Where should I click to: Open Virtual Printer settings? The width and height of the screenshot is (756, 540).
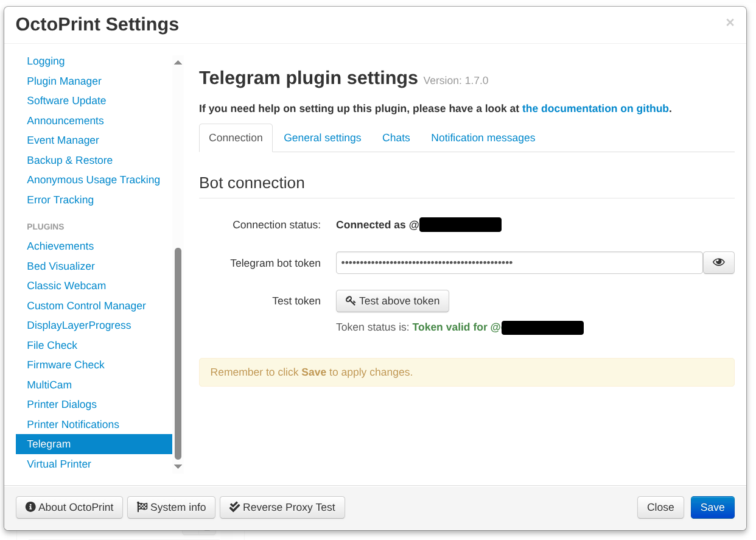[x=59, y=464]
